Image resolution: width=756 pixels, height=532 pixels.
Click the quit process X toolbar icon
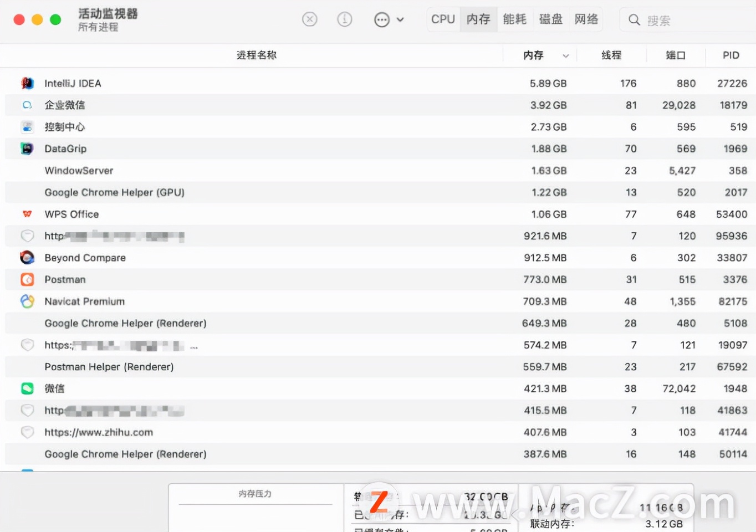310,19
